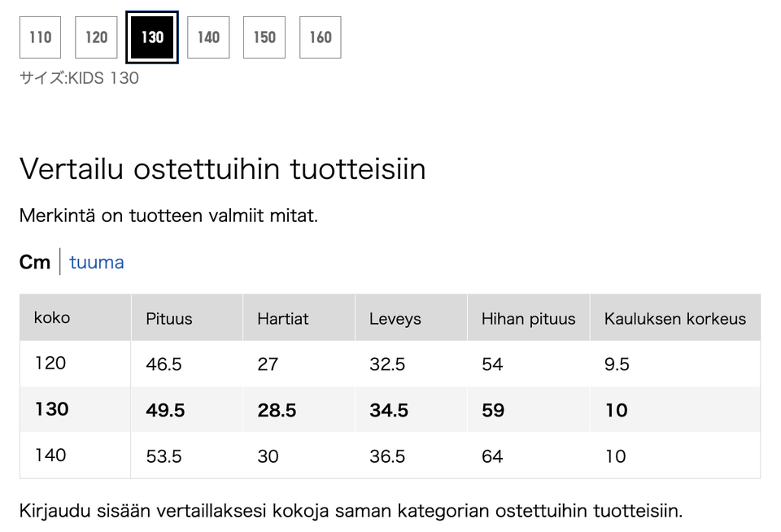The height and width of the screenshot is (532, 781).
Task: Click the koko column header
Action: (x=52, y=317)
